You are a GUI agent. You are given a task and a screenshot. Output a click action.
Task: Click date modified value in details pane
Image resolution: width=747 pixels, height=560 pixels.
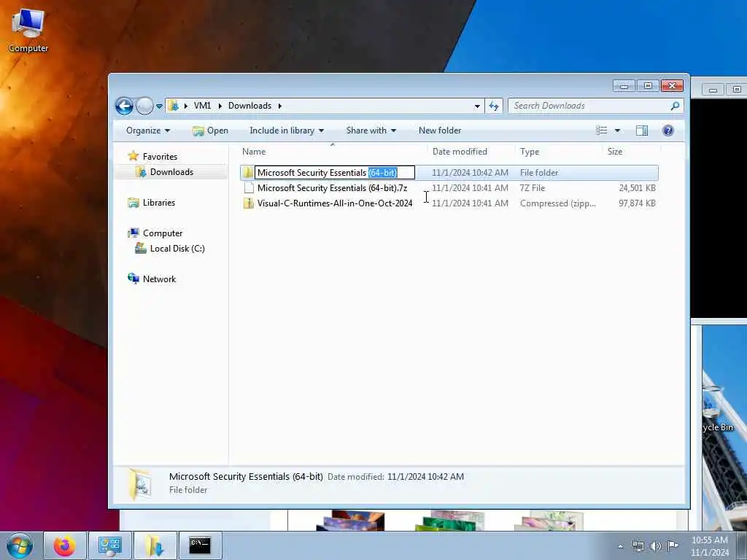425,477
